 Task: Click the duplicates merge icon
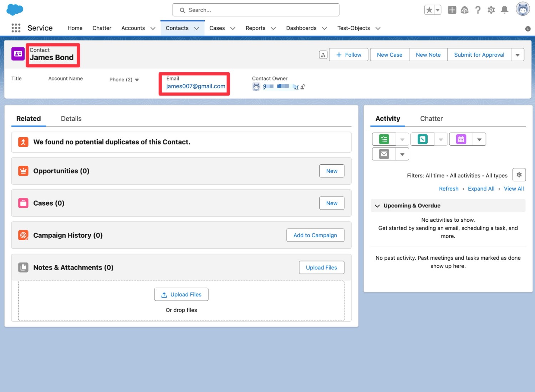(x=23, y=142)
